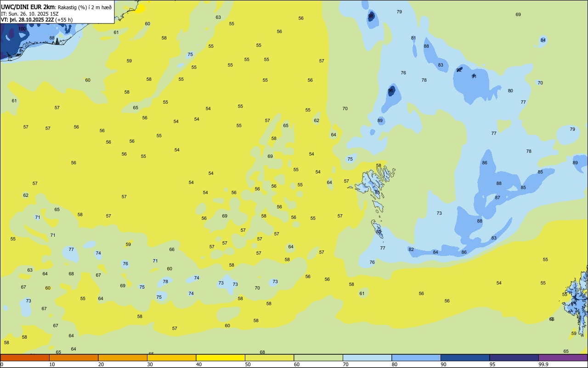Select the 'VT: þri. 28.10.2025 22Z (+55 h)' line
Image resolution: width=588 pixels, height=368 pixels.
(37, 20)
